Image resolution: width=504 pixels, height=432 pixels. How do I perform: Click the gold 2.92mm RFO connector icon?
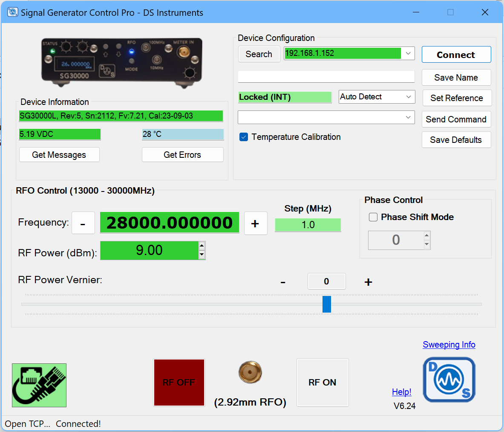pyautogui.click(x=250, y=372)
